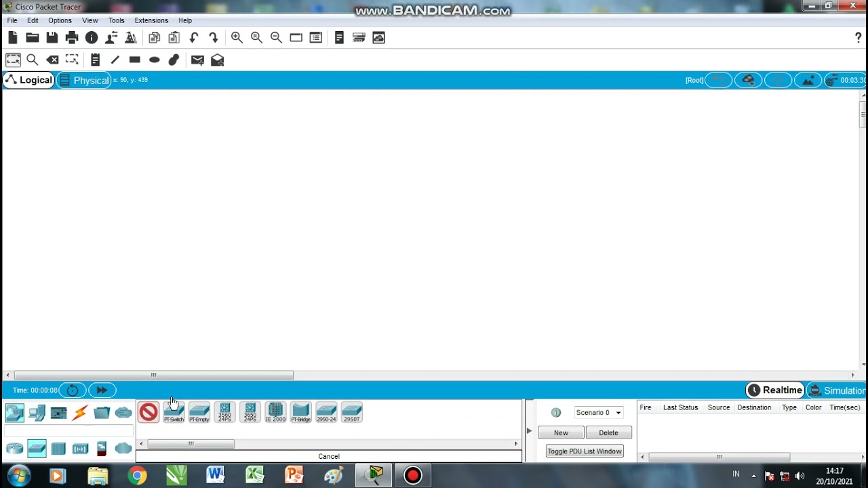The height and width of the screenshot is (488, 868).
Task: Click the Paste icon
Action: click(174, 38)
